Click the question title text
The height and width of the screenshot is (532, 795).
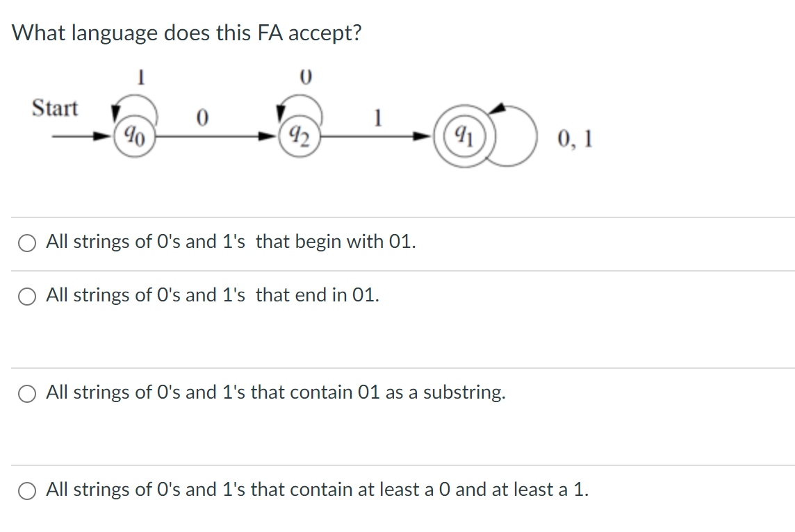188,33
